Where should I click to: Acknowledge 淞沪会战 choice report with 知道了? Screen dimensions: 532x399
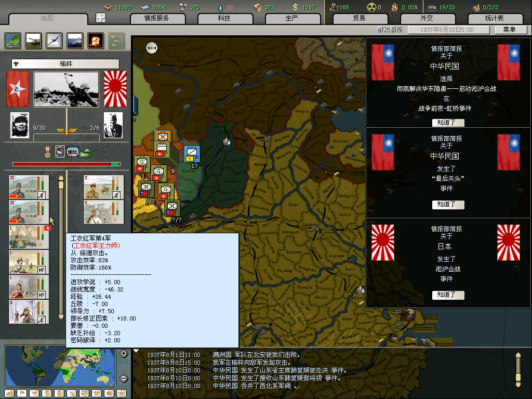click(448, 123)
